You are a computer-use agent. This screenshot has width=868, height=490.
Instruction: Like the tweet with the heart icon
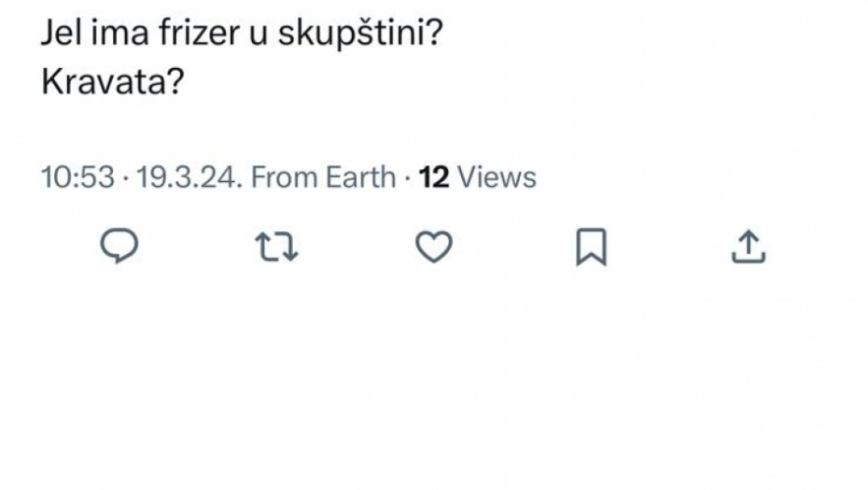tap(433, 246)
